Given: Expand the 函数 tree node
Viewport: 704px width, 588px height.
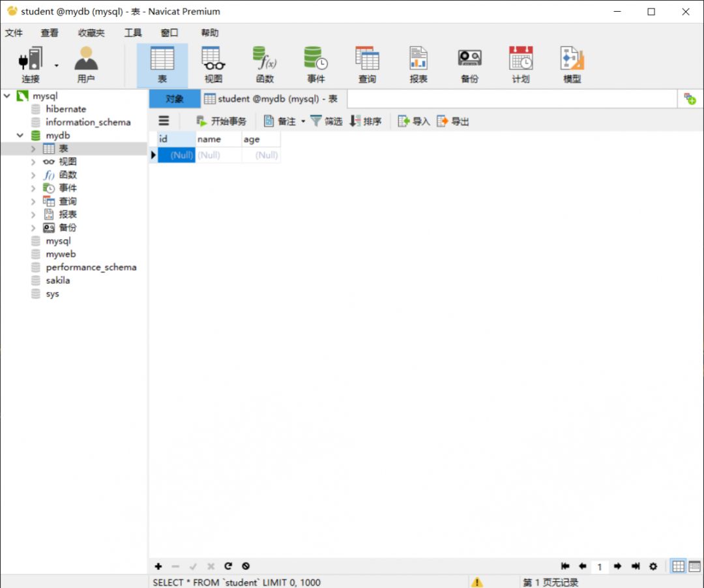Looking at the screenshot, I should tap(33, 175).
